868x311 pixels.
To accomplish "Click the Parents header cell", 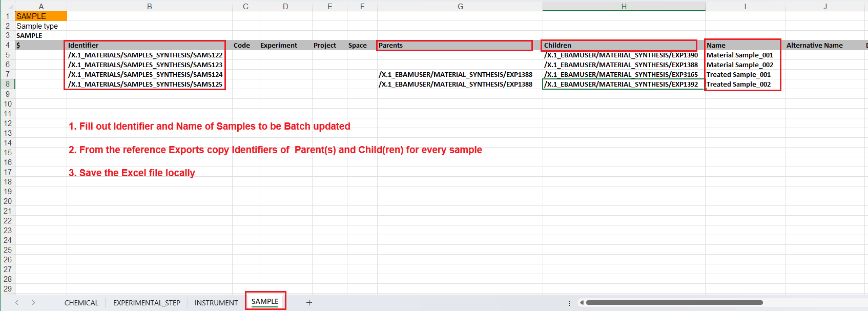I will coord(460,45).
